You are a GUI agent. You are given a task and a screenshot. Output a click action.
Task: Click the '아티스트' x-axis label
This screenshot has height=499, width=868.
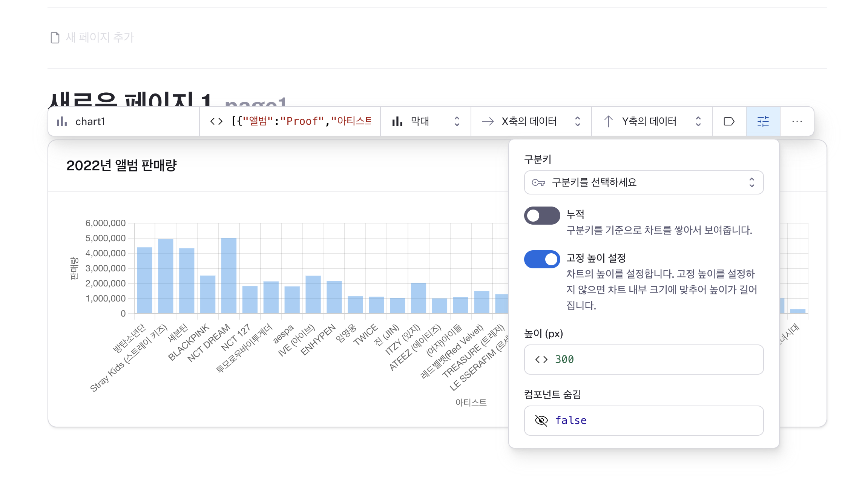[471, 403]
